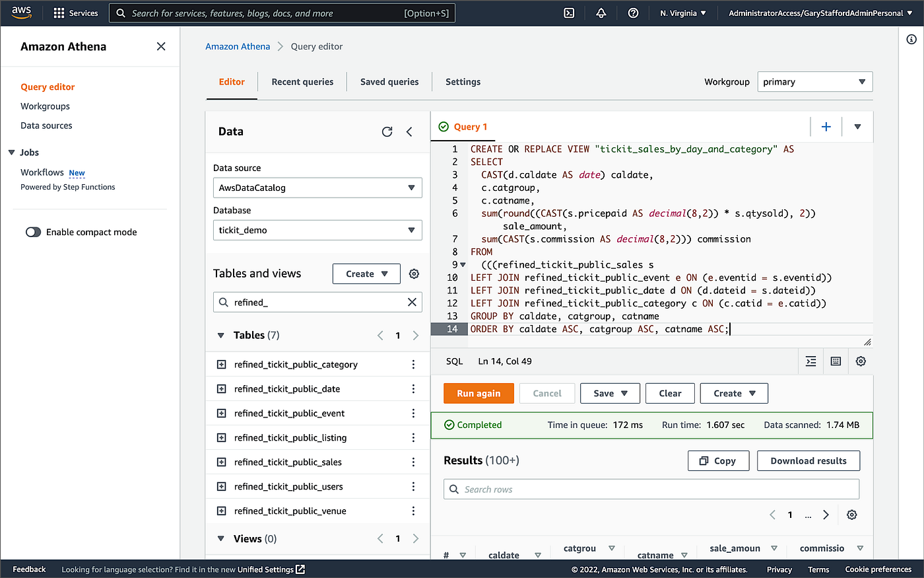Open Workflows via the New link
The width and height of the screenshot is (924, 578).
click(x=77, y=172)
